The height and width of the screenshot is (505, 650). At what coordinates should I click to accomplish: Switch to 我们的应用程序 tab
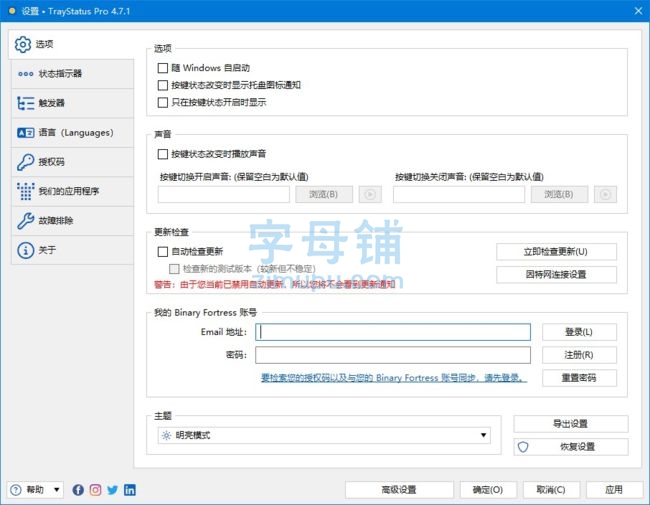[x=73, y=192]
